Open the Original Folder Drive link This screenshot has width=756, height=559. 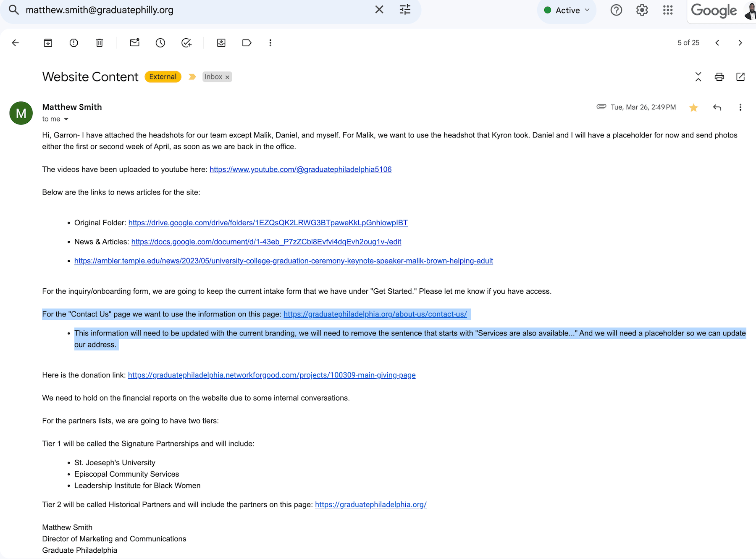click(268, 223)
